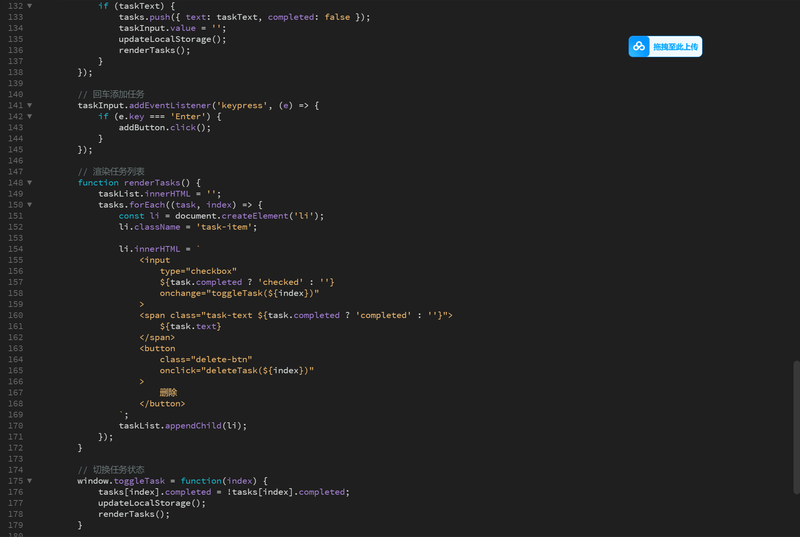This screenshot has width=800, height=537.
Task: Place cursor on the tasks.push line
Action: tap(244, 17)
